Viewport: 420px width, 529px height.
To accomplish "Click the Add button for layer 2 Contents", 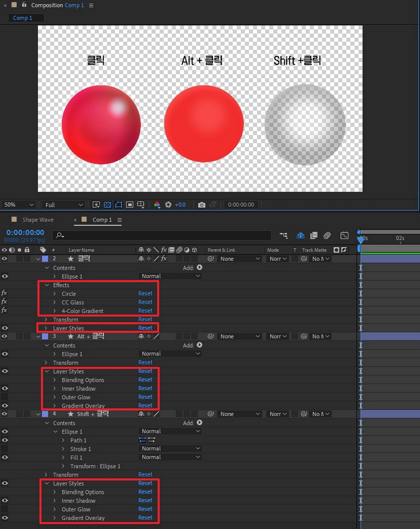I will pos(199,267).
